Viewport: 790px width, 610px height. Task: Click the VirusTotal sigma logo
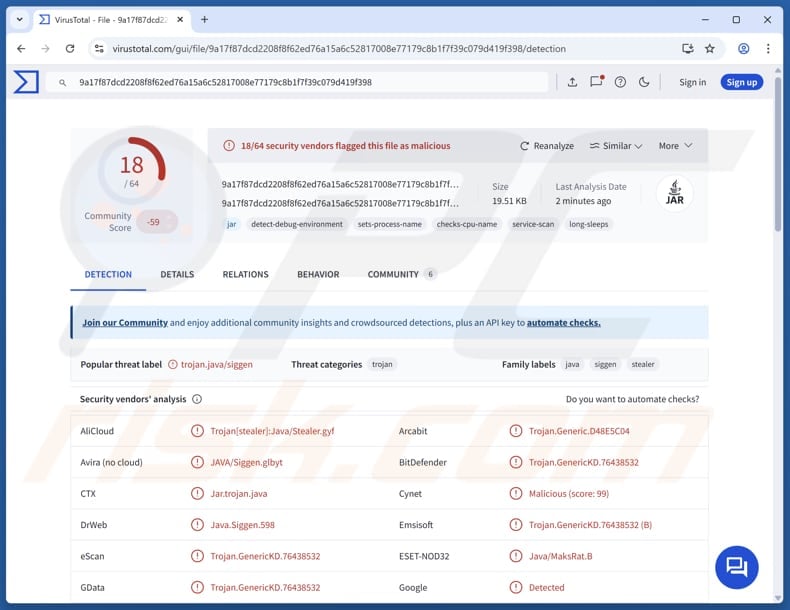click(x=26, y=82)
